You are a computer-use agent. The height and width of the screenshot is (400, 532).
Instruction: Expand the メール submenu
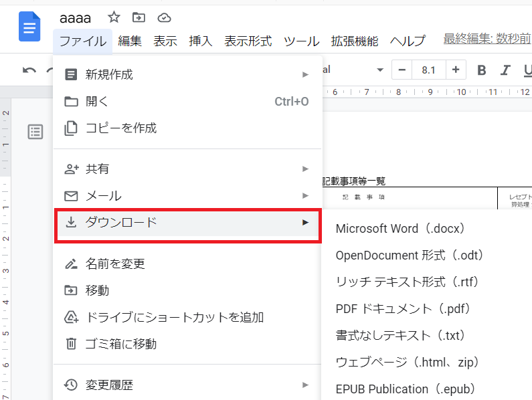tap(187, 195)
